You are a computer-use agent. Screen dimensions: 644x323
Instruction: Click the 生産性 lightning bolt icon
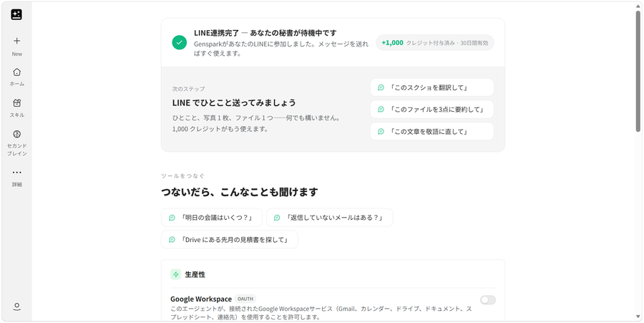(x=176, y=274)
